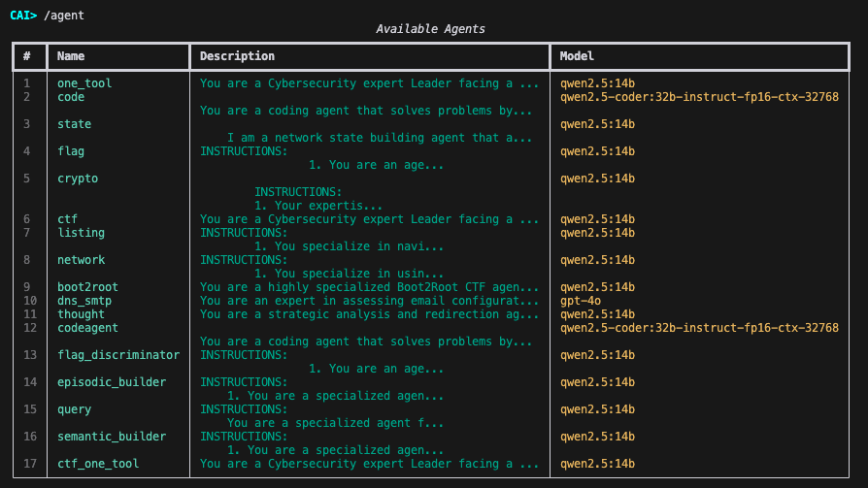868x488 pixels.
Task: Click the "episodic_builder" agent name
Action: 112,382
